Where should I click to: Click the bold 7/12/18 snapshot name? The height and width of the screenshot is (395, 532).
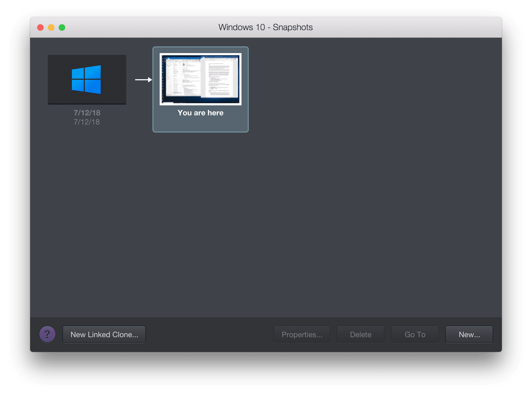click(x=87, y=113)
